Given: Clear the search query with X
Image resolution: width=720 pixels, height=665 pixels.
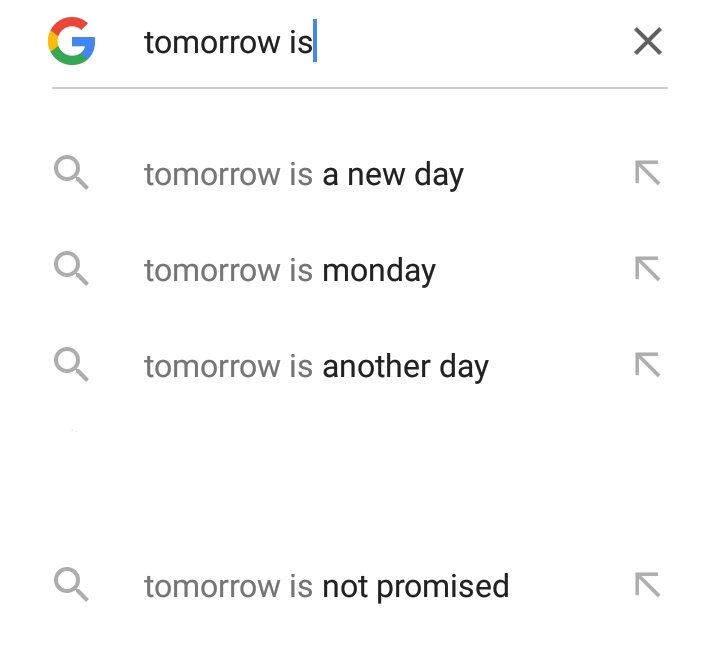Looking at the screenshot, I should click(648, 42).
